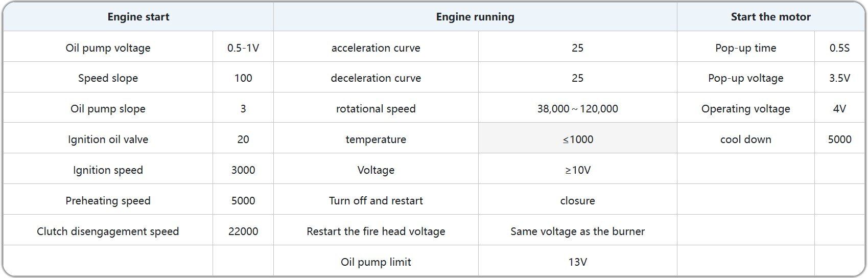868x278 pixels.
Task: Select the 22000 value cell
Action: (243, 231)
